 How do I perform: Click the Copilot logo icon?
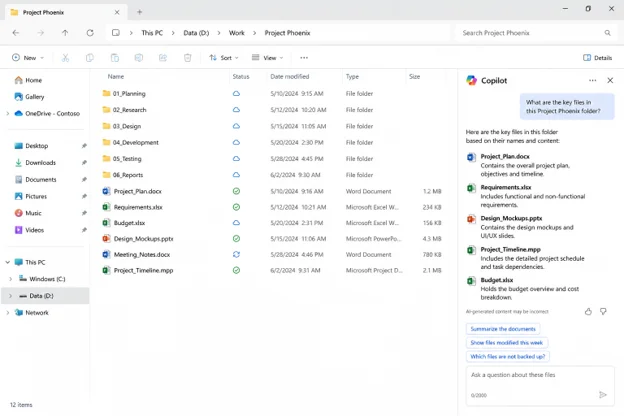click(472, 80)
